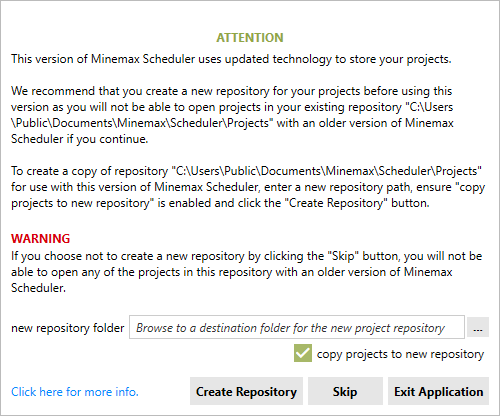
Task: Focus the new repository folder input field
Action: (x=297, y=327)
